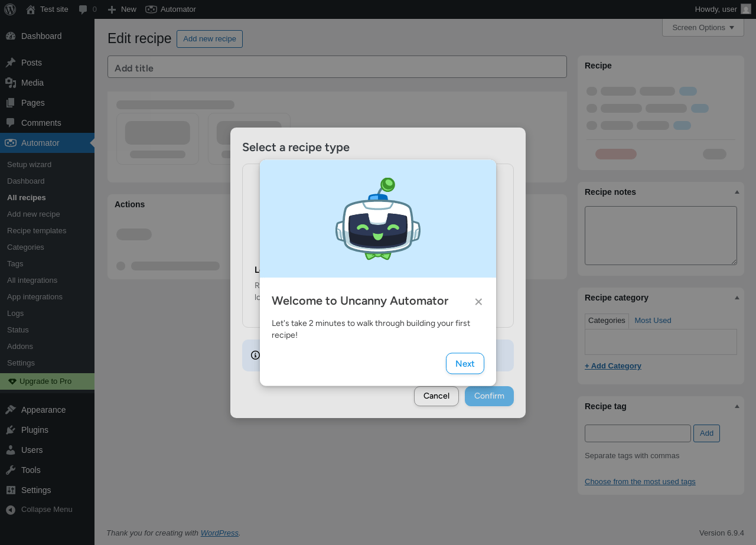
Task: Collapse the admin sidebar menu
Action: point(47,510)
